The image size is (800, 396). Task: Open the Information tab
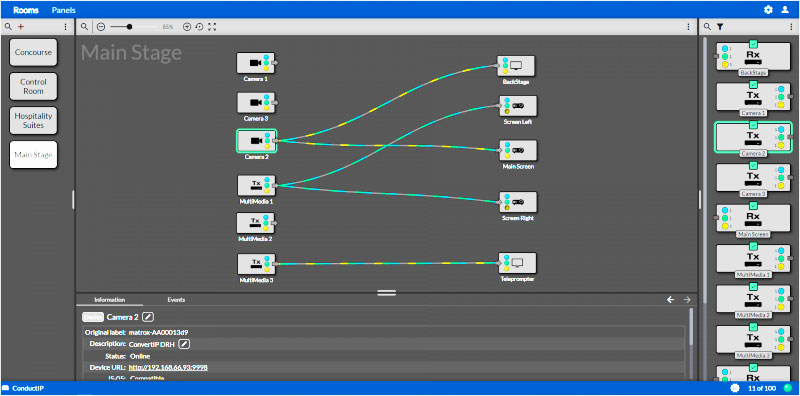click(x=110, y=300)
